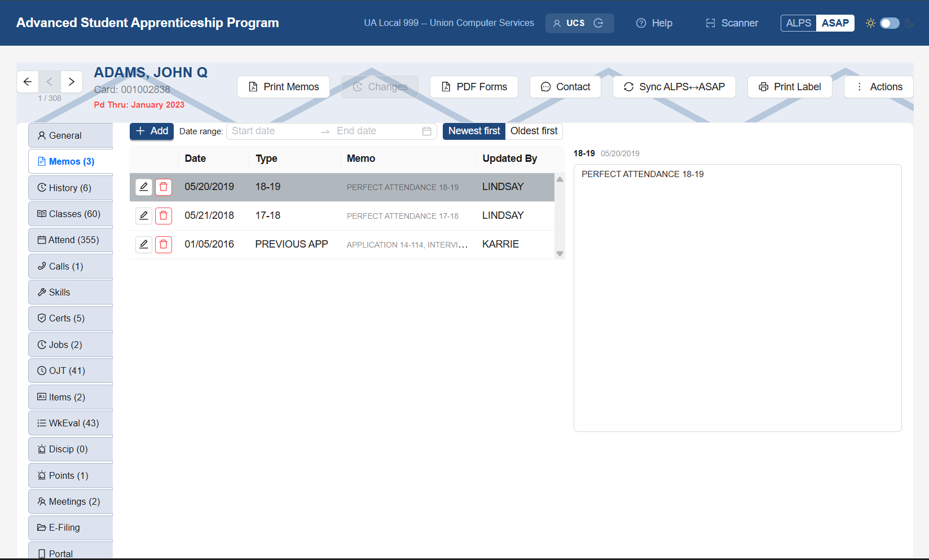Image resolution: width=929 pixels, height=560 pixels.
Task: Open the Actions dropdown menu
Action: 879,87
